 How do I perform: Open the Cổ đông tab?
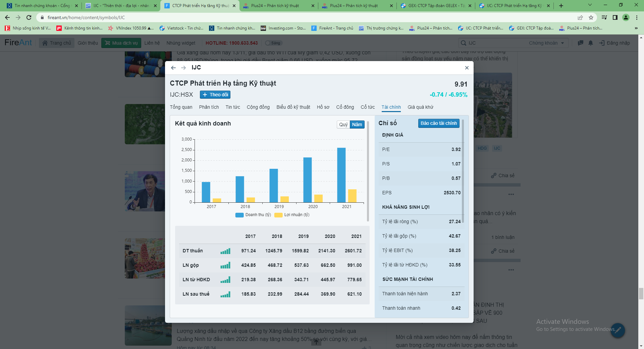pyautogui.click(x=345, y=107)
